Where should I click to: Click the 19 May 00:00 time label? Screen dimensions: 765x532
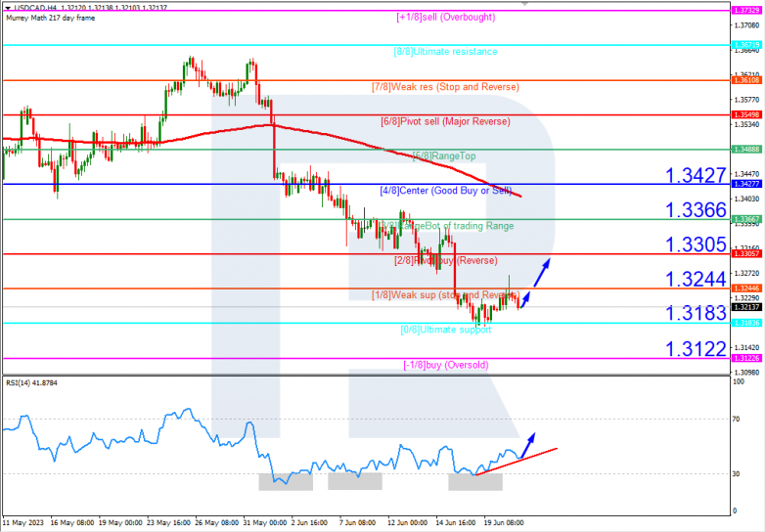click(x=120, y=523)
